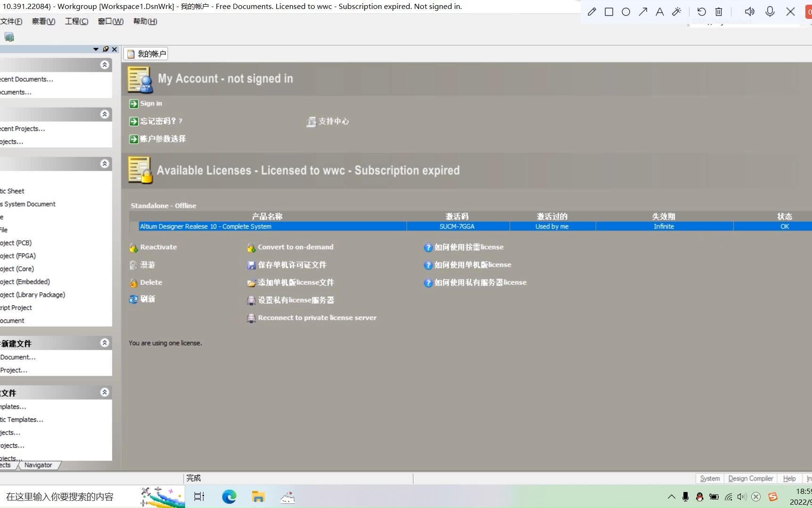Select the 我的帐户 document tab

tap(146, 54)
